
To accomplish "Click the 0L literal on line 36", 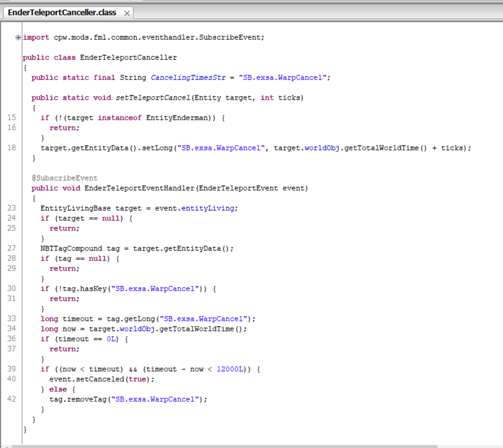I will pyautogui.click(x=111, y=339).
